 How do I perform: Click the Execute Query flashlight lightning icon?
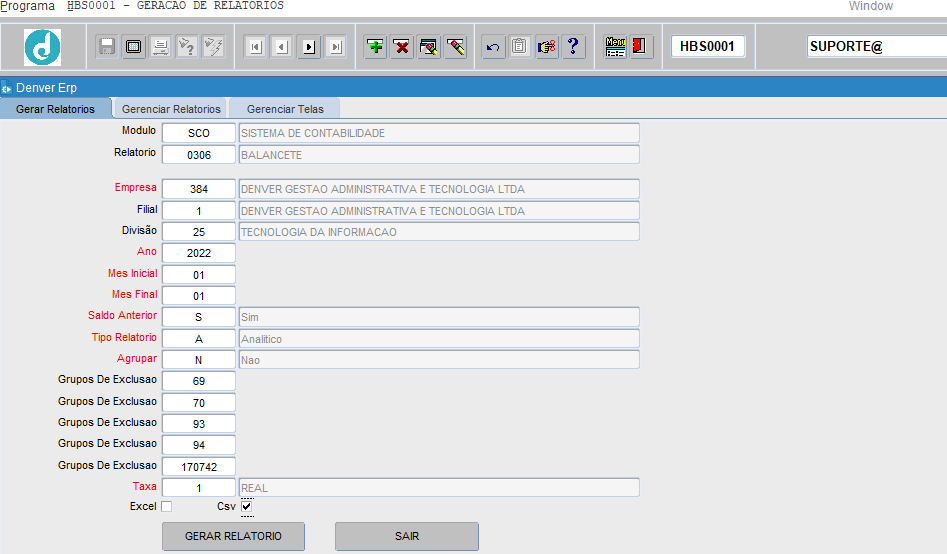(x=213, y=47)
